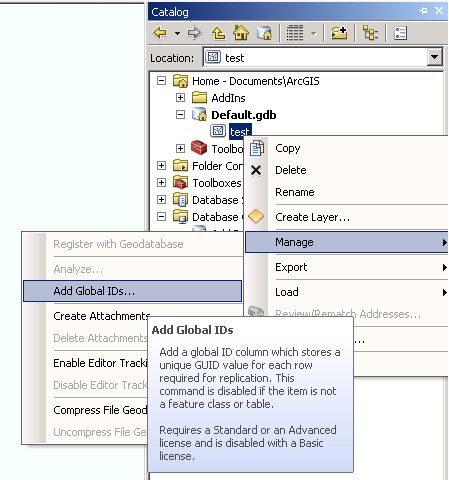449x480 pixels.
Task: Click the Back arrow in Catalog toolbar
Action: point(160,33)
